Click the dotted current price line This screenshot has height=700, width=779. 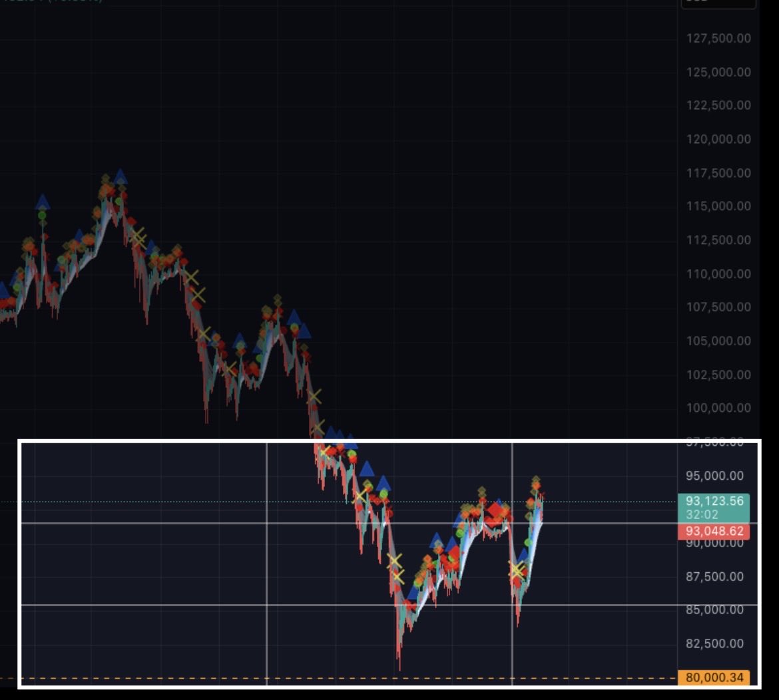(x=338, y=502)
